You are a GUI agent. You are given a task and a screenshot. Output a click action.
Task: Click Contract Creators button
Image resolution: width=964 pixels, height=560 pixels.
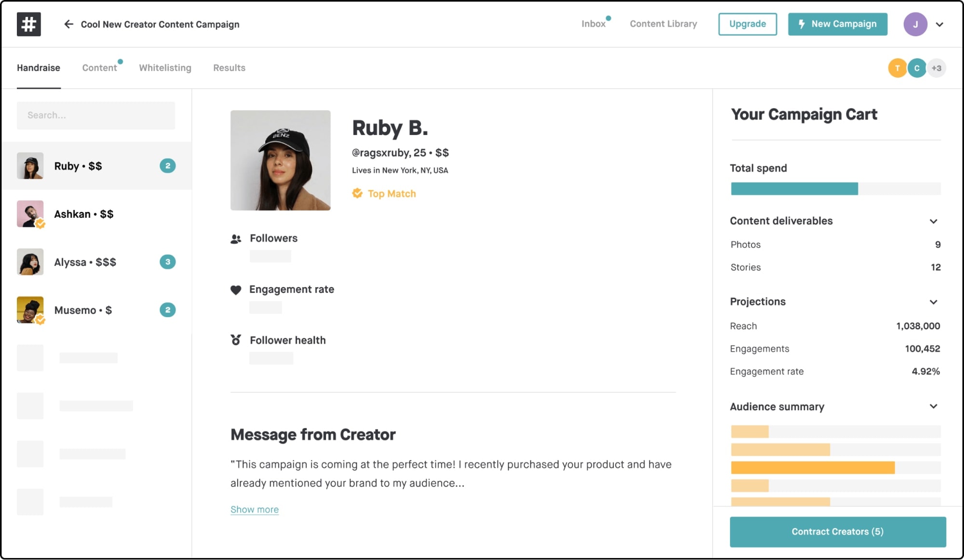click(x=838, y=532)
